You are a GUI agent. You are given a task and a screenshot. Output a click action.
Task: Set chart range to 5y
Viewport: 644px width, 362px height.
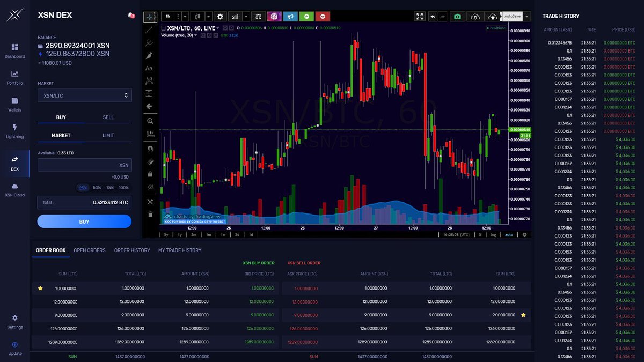click(x=166, y=234)
